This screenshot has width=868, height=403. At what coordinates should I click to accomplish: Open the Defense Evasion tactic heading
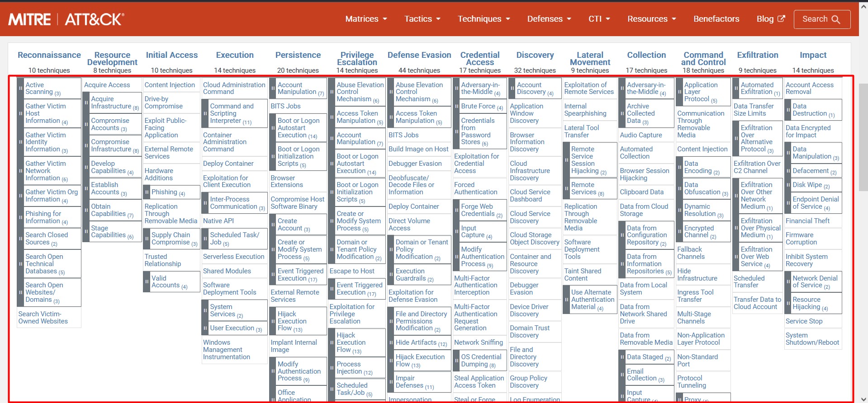[419, 55]
